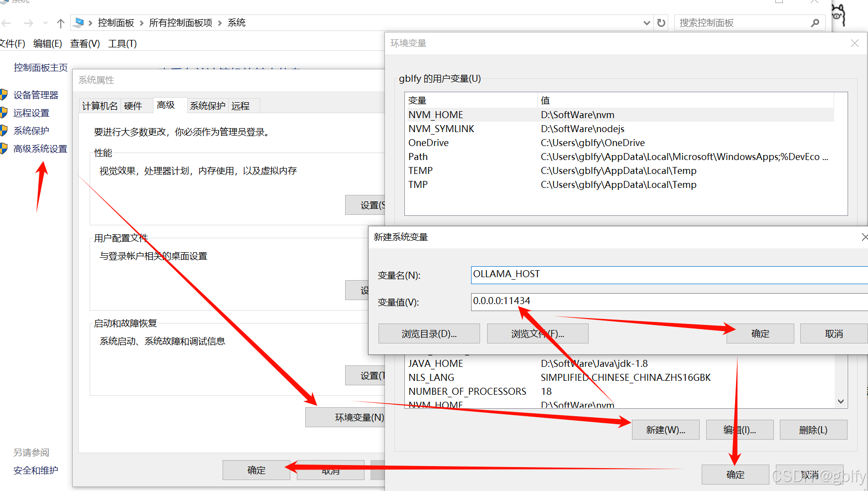Select JAVA_HOME system variable row
868x491 pixels.
point(620,363)
